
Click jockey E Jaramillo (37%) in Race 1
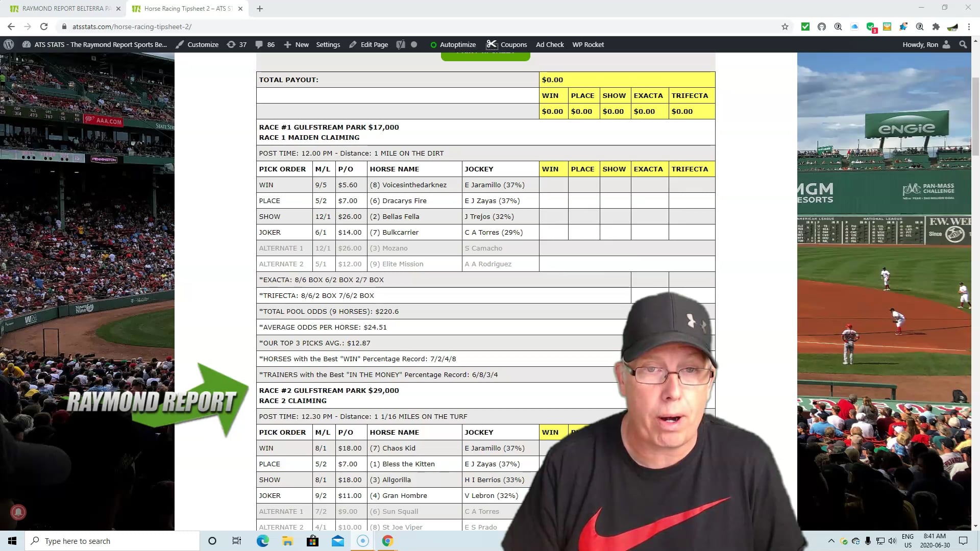click(x=495, y=185)
